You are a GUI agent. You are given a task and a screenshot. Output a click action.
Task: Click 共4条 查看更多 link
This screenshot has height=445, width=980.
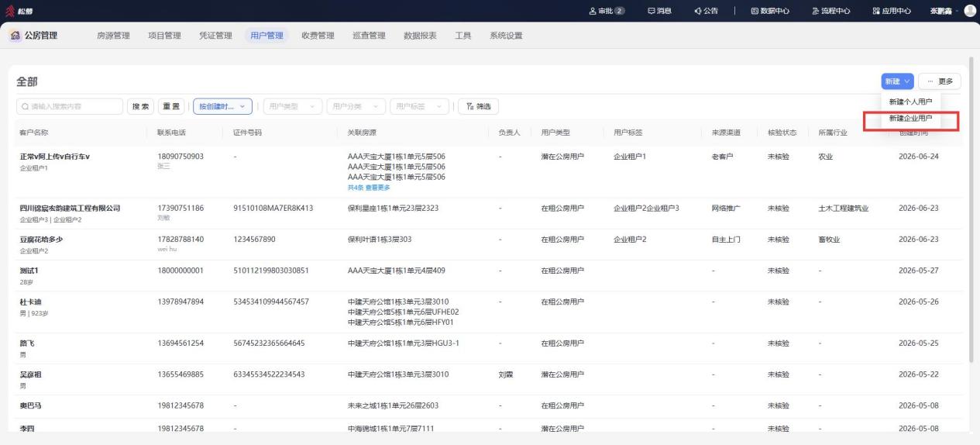point(369,187)
